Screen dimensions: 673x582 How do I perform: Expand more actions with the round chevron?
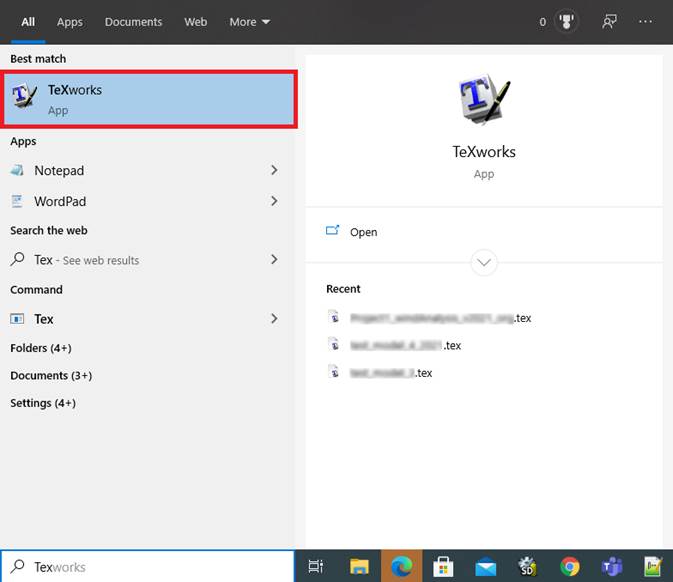coord(484,262)
